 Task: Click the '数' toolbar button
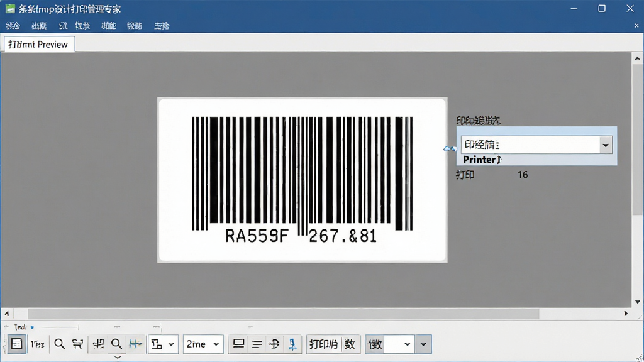tap(350, 344)
